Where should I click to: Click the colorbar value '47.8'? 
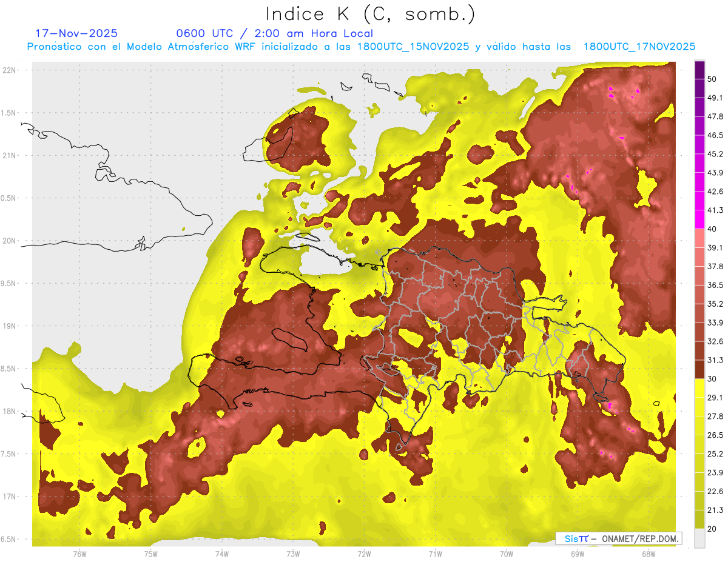[x=715, y=117]
